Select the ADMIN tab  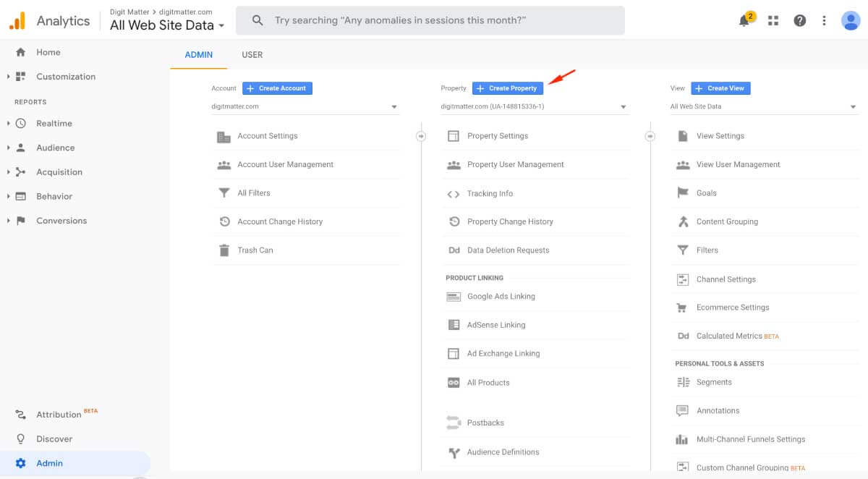coord(198,54)
